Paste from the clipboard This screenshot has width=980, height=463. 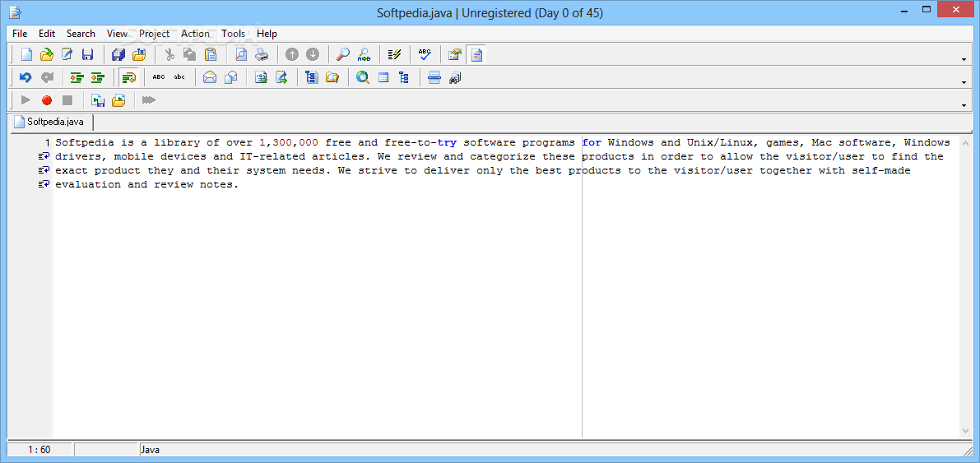pos(211,55)
